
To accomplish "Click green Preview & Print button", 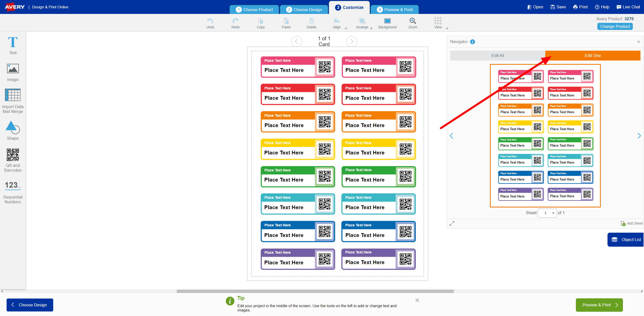I will (599, 305).
